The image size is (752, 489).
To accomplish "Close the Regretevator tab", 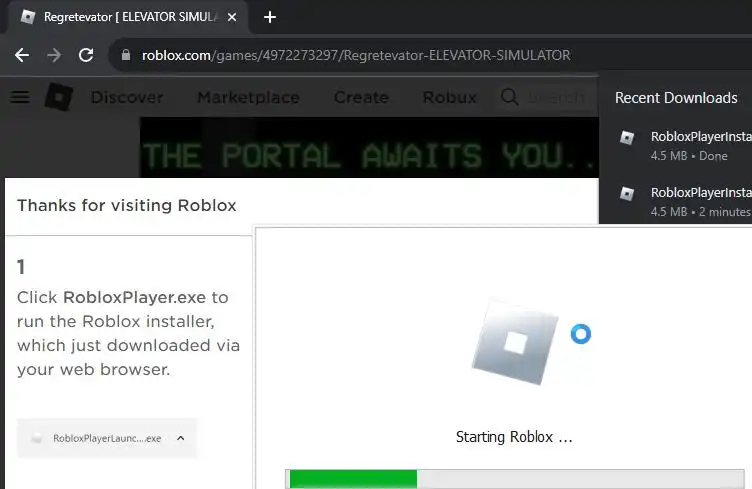I will [232, 17].
